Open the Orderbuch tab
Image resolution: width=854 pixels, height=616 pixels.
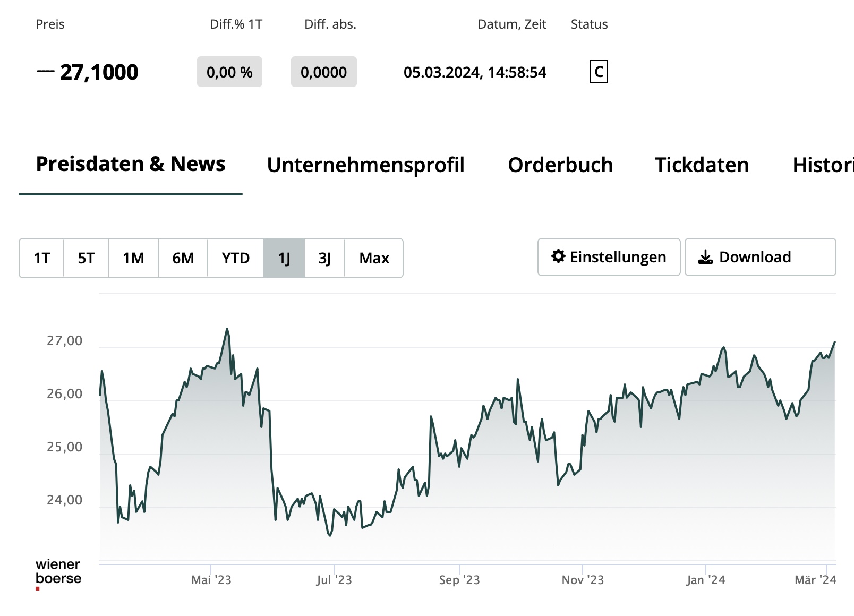(x=560, y=165)
